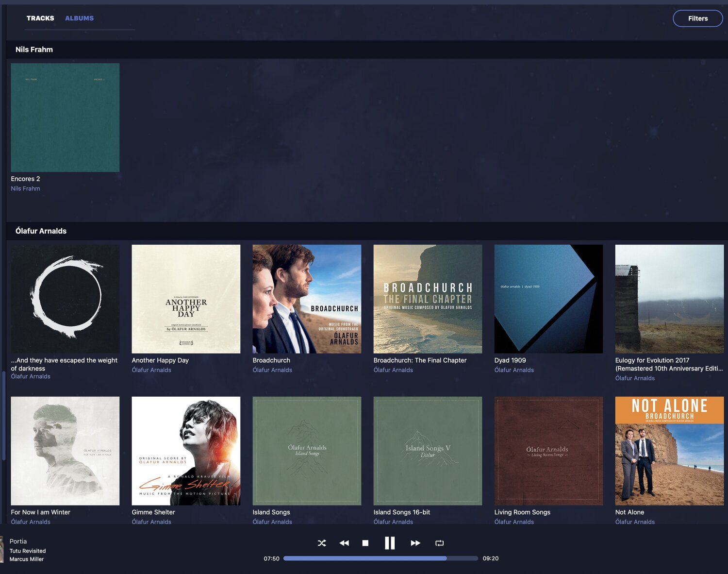Open the Eulogy for Evolution 2017 title
Viewport: 728px width, 574px height.
669,364
